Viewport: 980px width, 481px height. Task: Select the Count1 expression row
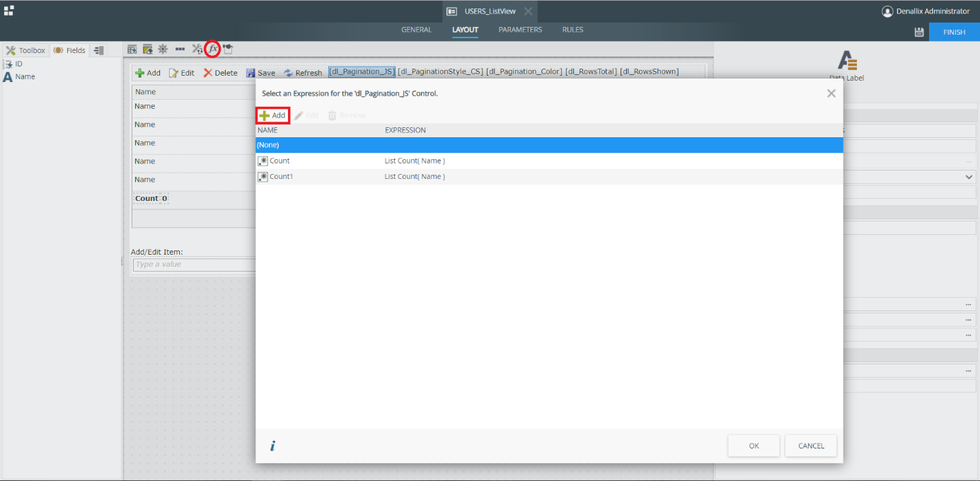pos(281,176)
